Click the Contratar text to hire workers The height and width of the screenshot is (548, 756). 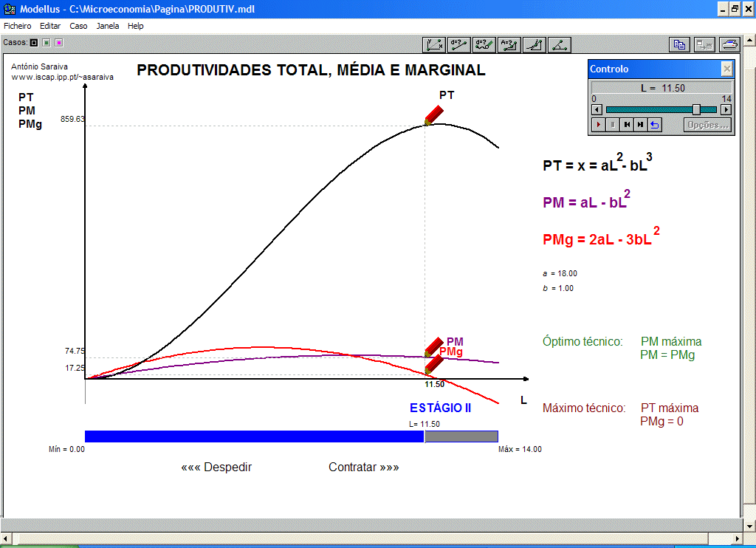click(x=363, y=467)
